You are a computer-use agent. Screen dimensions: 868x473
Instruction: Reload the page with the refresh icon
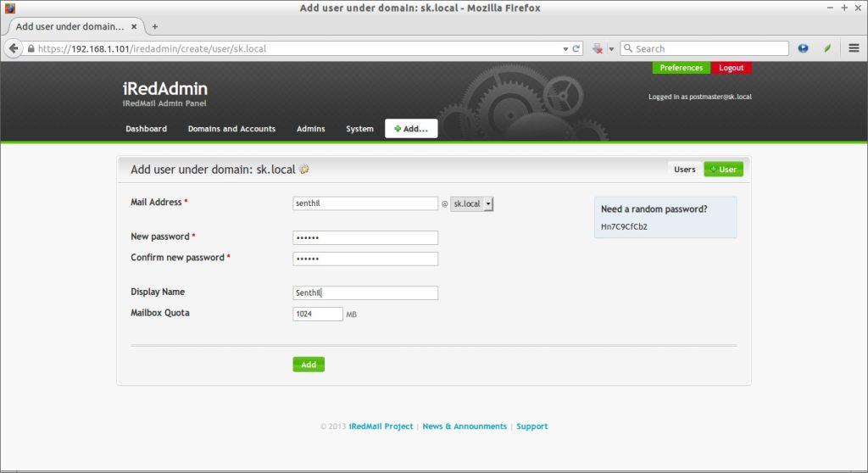pos(576,49)
